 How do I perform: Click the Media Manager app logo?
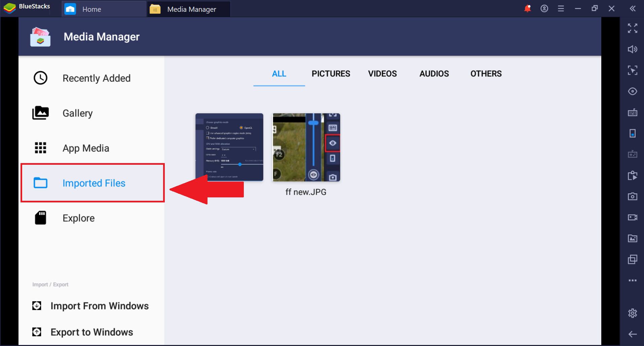pyautogui.click(x=40, y=37)
